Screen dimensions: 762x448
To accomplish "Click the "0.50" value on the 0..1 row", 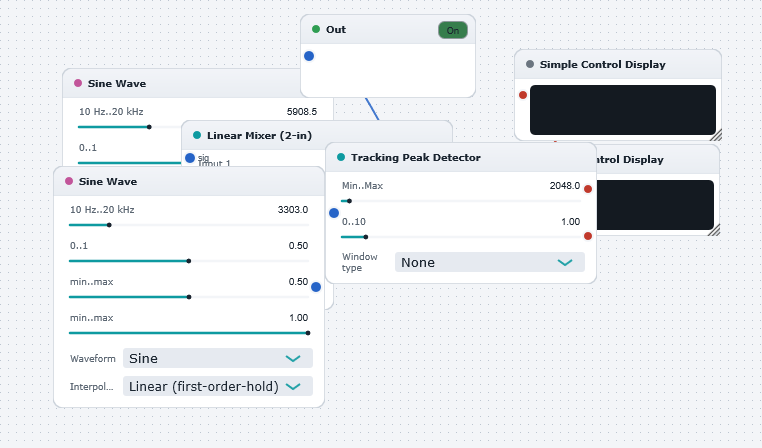I will click(298, 245).
